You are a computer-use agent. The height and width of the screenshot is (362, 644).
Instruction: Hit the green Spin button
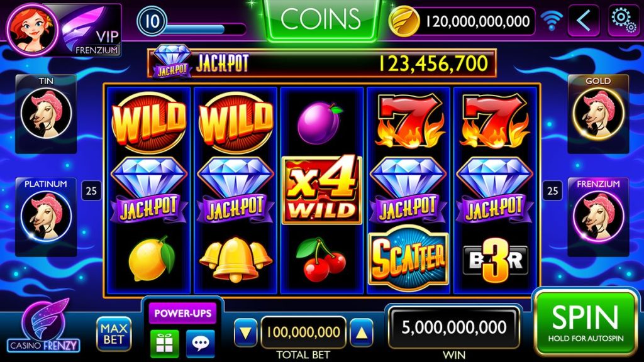click(x=586, y=323)
